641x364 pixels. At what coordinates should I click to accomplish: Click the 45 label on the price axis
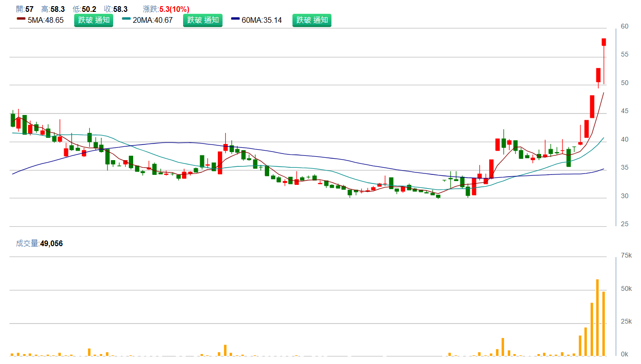click(625, 111)
